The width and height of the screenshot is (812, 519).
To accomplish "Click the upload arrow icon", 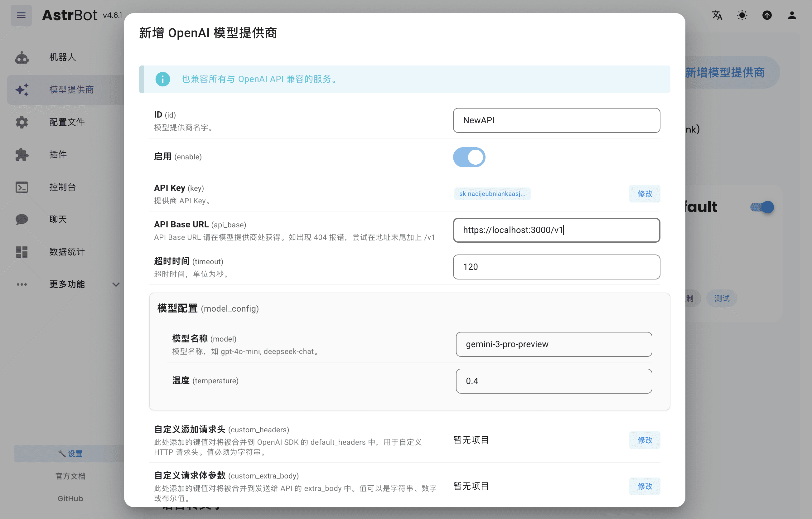I will tap(767, 15).
